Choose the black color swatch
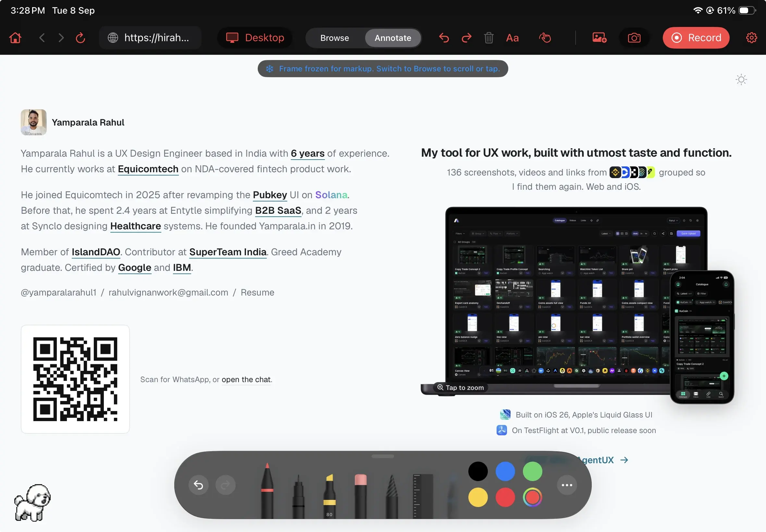Screen dimensions: 766x532 coord(478,471)
